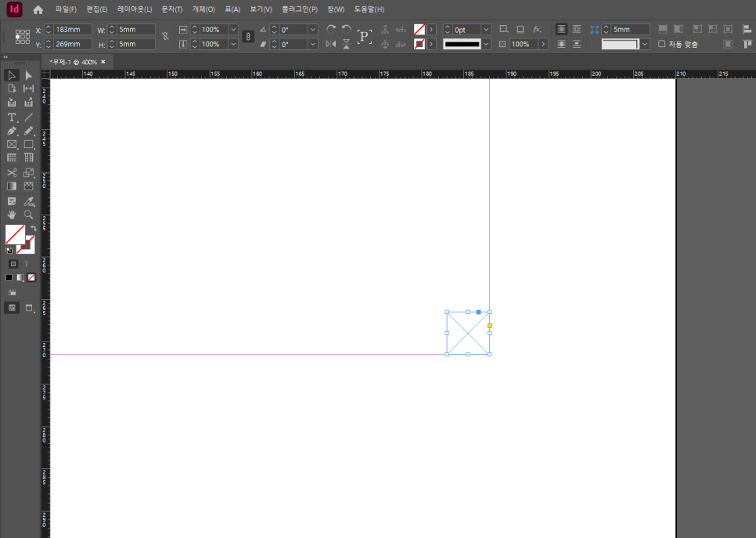This screenshot has height=538, width=756.
Task: Switch to Normal view mode
Action: 12,308
